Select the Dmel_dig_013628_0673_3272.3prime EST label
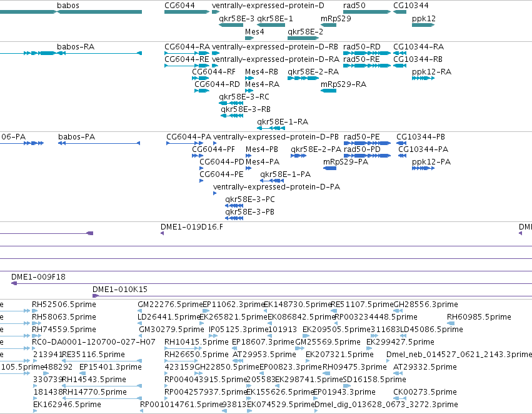The width and height of the screenshot is (532, 414). point(386,405)
